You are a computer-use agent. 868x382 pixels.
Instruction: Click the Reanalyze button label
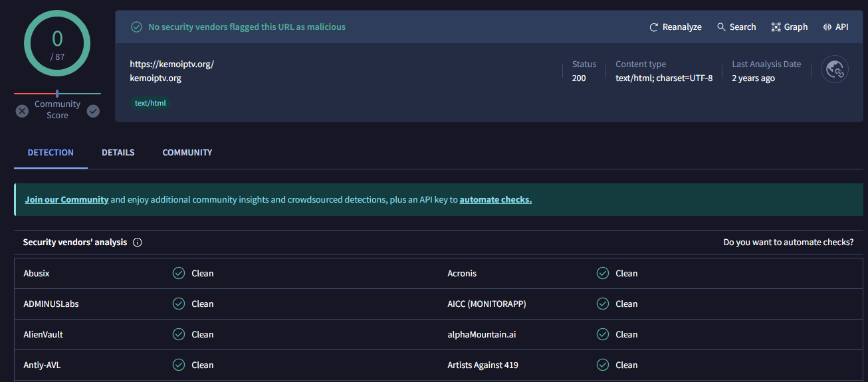(x=682, y=27)
